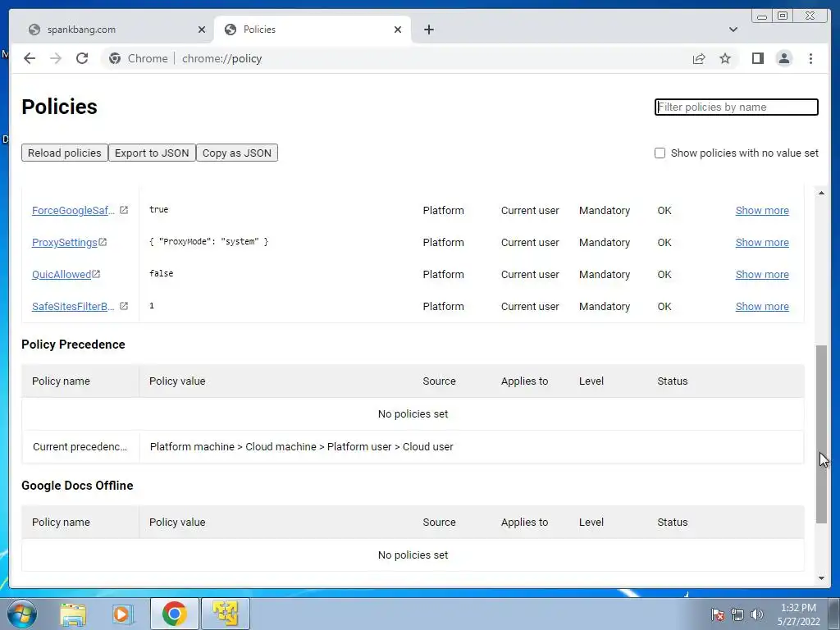Click the page scrollbar up arrow
Image resolution: width=840 pixels, height=630 pixels.
pos(821,193)
